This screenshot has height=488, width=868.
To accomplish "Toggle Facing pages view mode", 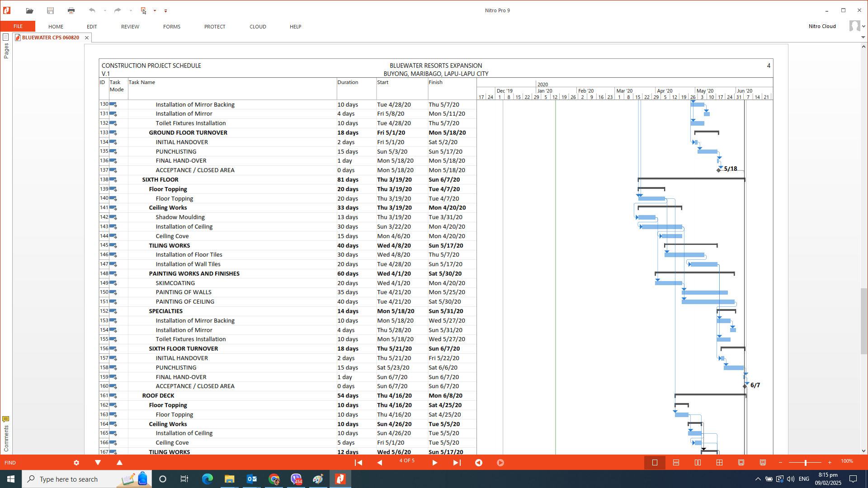I will point(698,463).
